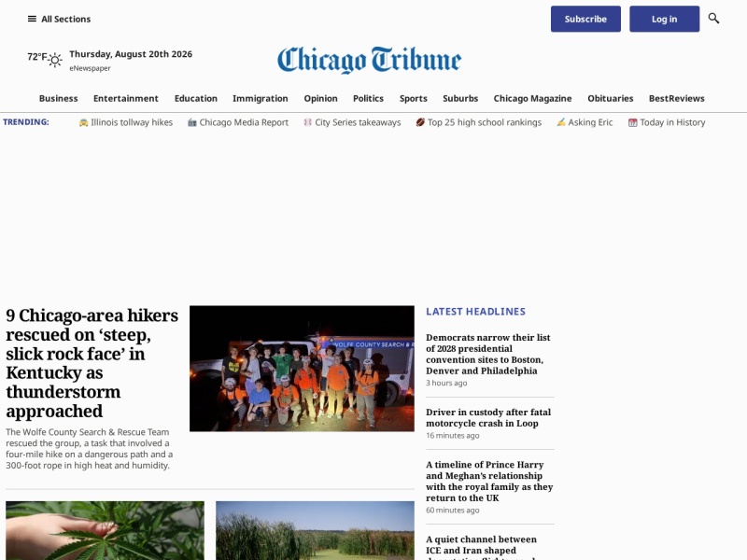Open the Politics section
Viewport: 747px width, 560px height.
point(368,99)
